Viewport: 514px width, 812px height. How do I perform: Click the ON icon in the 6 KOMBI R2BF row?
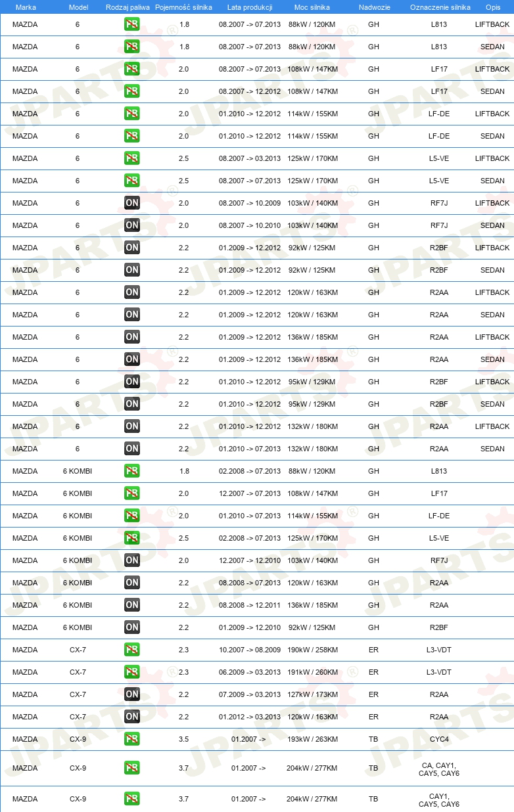coord(132,627)
